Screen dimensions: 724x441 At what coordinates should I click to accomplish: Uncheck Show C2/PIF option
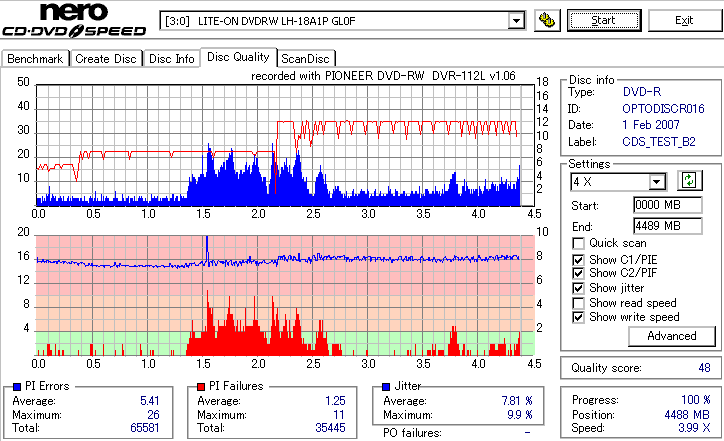click(578, 273)
